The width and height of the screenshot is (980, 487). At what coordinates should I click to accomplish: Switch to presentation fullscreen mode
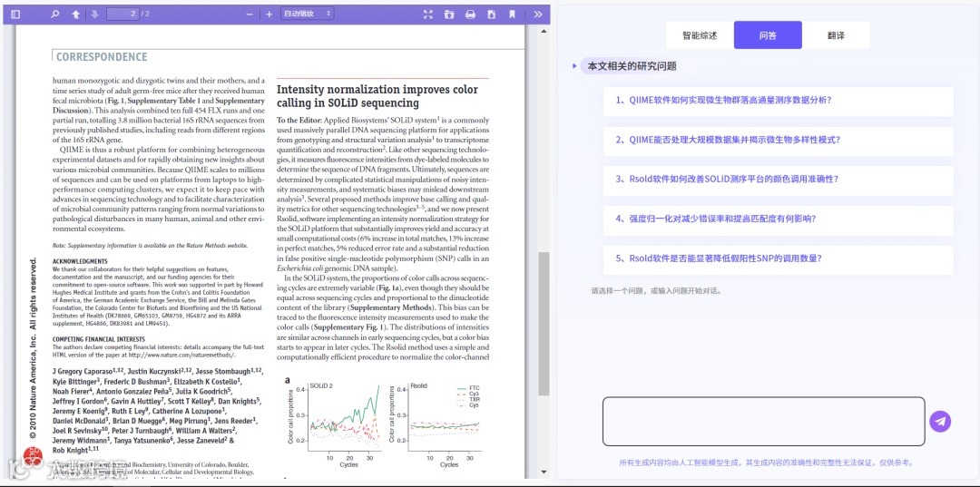[x=428, y=15]
